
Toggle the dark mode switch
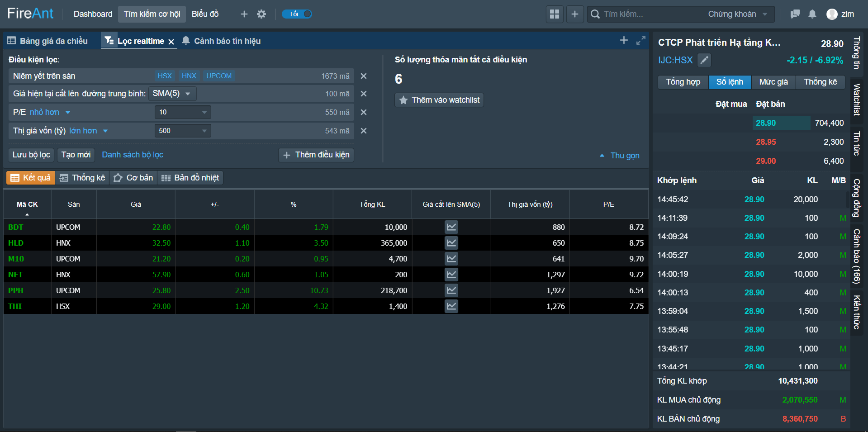click(x=297, y=14)
